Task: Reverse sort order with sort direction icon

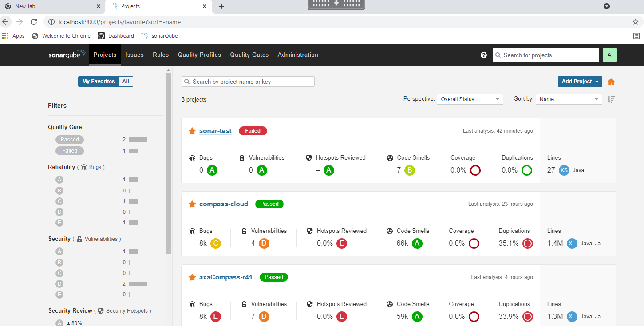Action: coord(611,99)
